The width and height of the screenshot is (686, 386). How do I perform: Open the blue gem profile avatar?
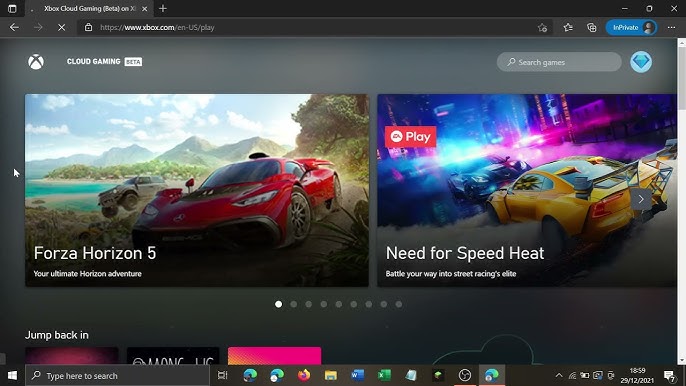tap(641, 62)
